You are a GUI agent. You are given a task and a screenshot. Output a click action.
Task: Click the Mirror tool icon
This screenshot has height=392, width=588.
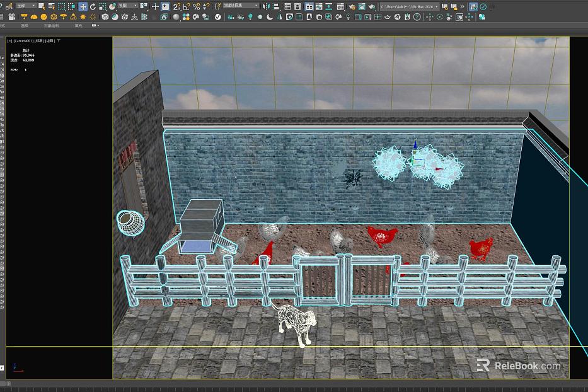point(266,6)
